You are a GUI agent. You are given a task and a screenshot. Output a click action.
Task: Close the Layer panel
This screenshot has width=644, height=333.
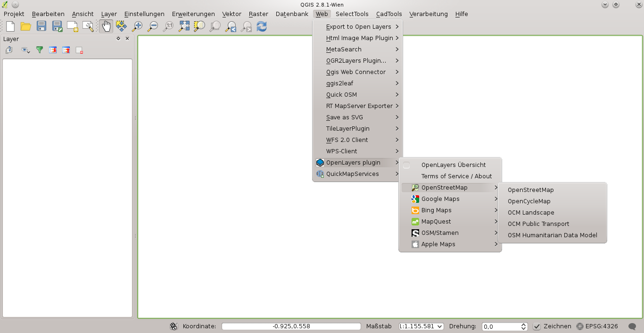tap(127, 39)
